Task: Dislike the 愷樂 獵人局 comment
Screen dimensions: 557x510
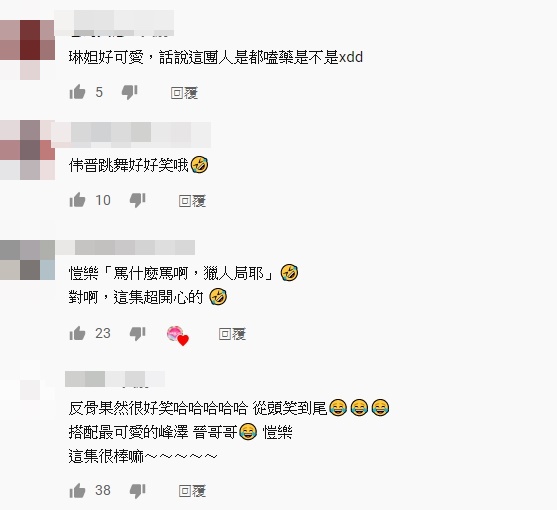Action: pyautogui.click(x=137, y=334)
